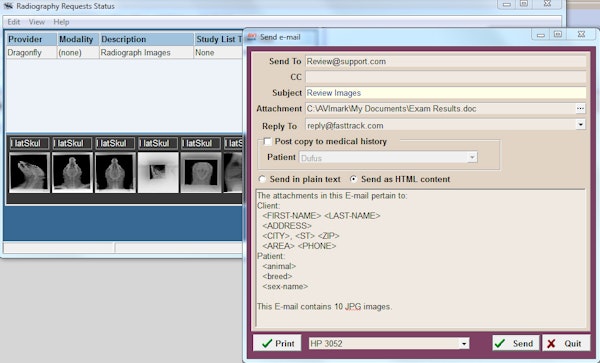This screenshot has width=600, height=363.
Task: Click the 10 JPG images line
Action: click(x=324, y=306)
